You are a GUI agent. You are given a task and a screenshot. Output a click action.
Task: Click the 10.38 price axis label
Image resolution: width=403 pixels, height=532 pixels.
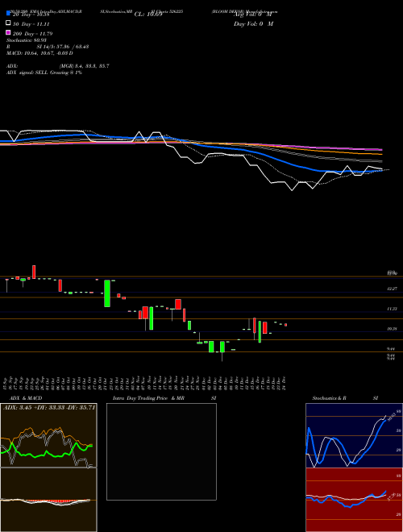coord(392,329)
